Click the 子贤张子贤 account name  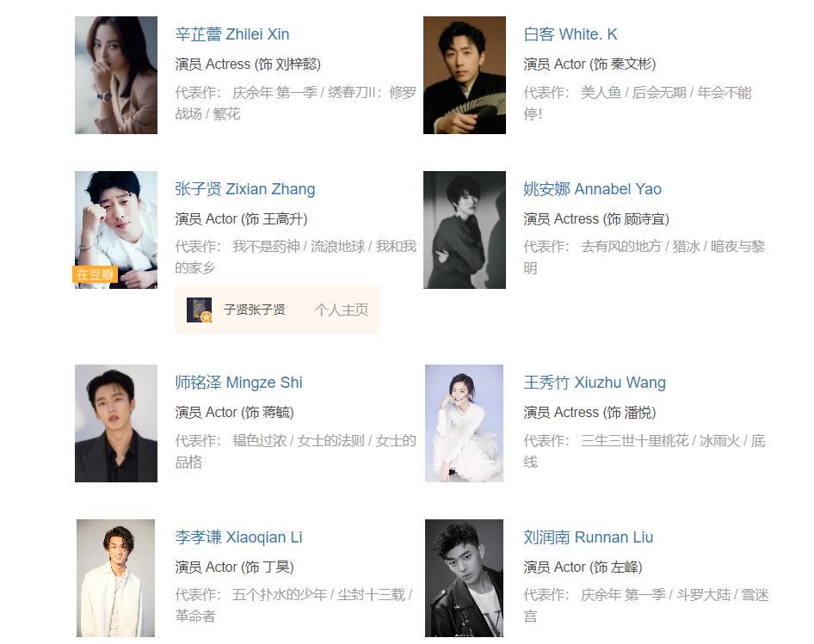255,310
